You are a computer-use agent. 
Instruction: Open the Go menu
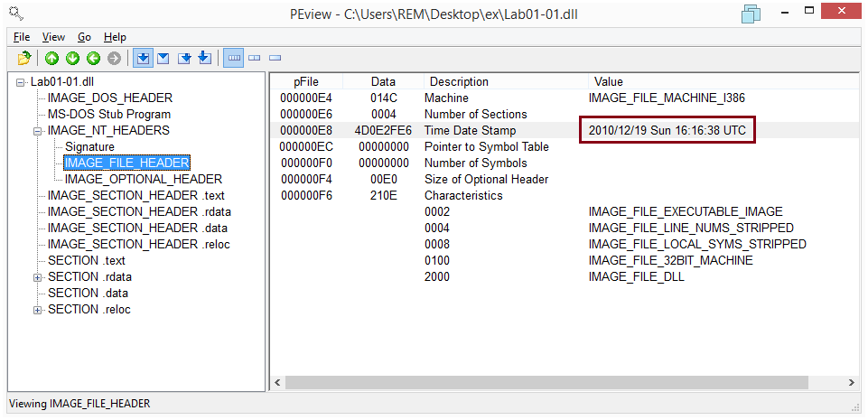pyautogui.click(x=84, y=37)
